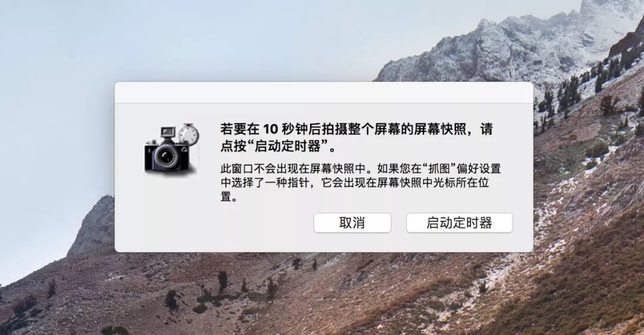
Task: Cancel the timed screenshot with 取消
Action: [352, 223]
